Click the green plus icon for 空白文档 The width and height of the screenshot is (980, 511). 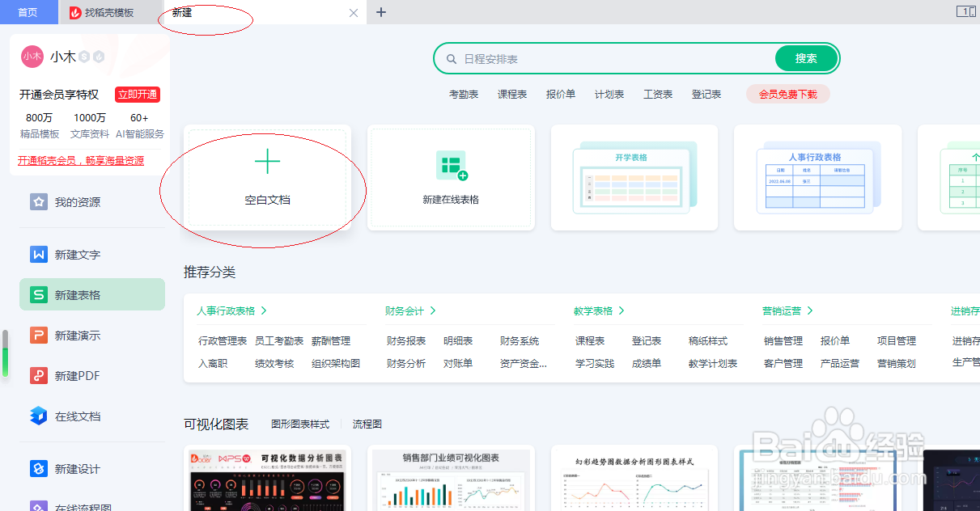coord(267,162)
